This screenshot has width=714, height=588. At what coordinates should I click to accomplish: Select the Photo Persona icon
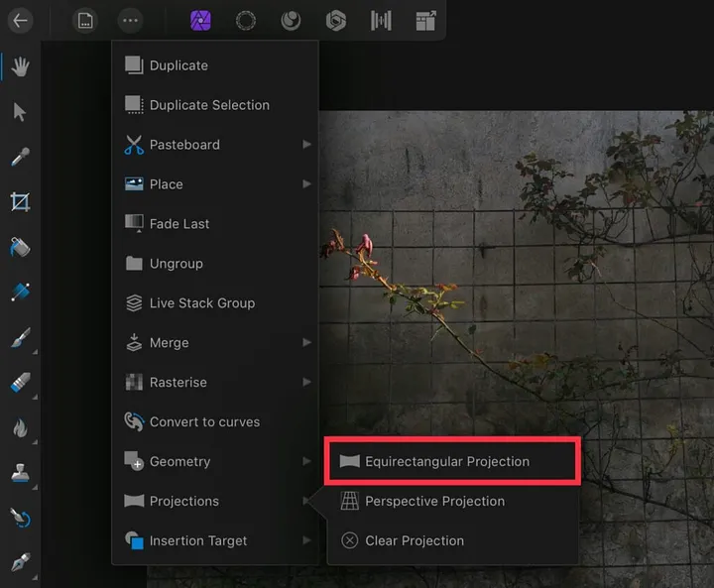[200, 20]
